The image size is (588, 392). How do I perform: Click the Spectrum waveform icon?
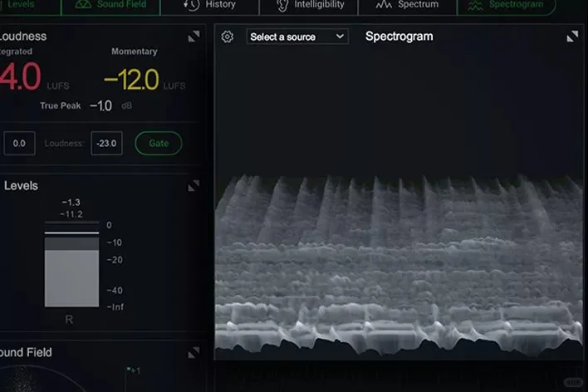[x=384, y=4]
